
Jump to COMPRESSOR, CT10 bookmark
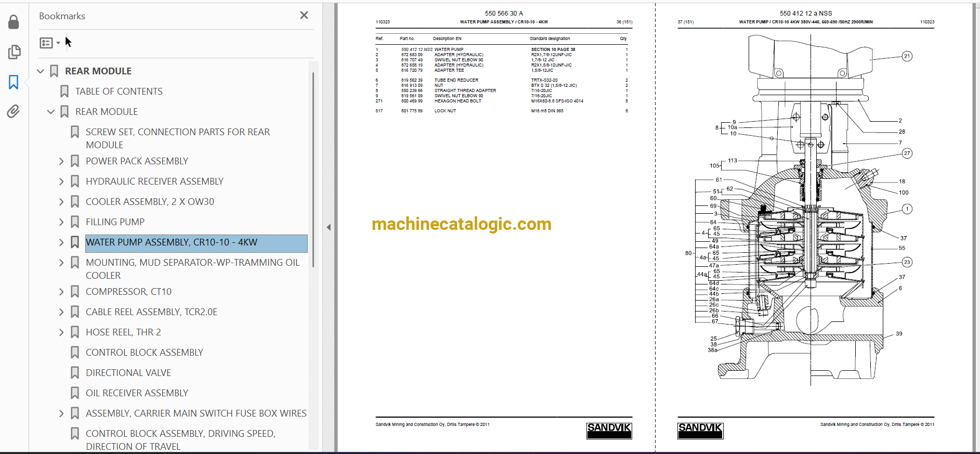pyautogui.click(x=128, y=292)
